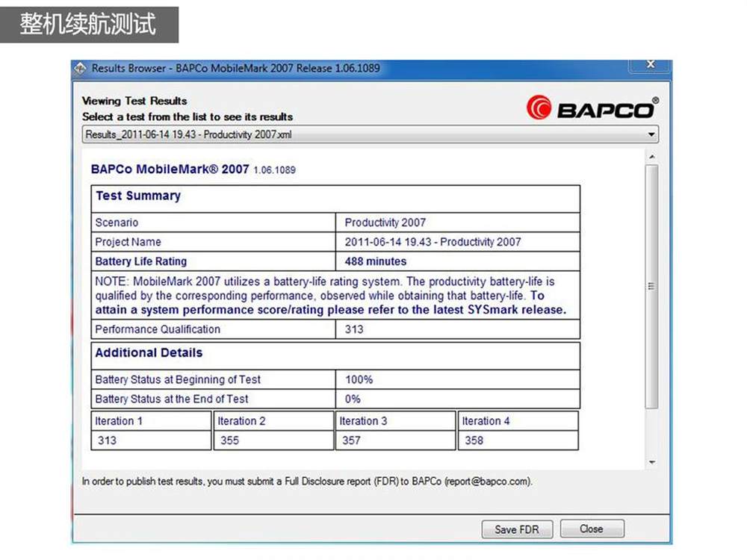Click the Project Name value cell
This screenshot has height=560, width=747.
point(458,242)
